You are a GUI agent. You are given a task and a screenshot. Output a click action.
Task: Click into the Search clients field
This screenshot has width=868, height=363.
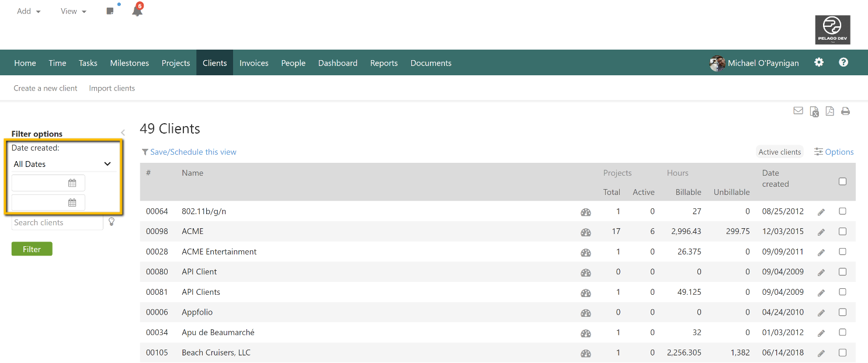click(57, 222)
